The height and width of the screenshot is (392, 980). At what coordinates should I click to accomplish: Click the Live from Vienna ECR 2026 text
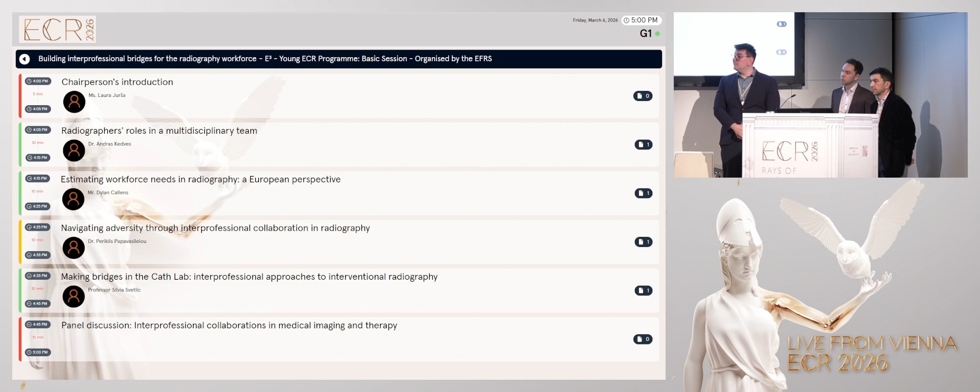coord(872,353)
